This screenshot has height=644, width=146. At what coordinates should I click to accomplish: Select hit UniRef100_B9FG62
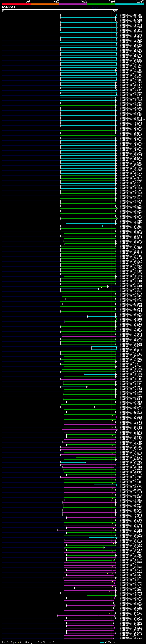(x=131, y=65)
